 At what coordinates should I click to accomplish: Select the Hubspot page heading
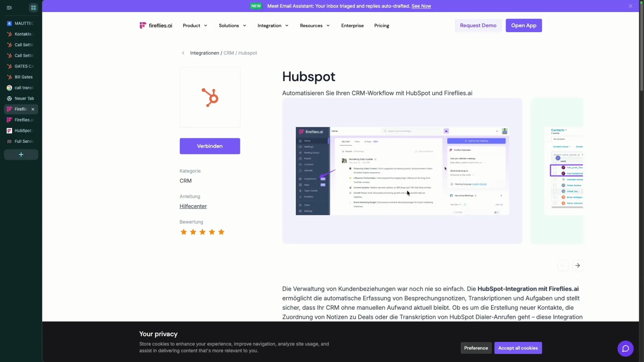tap(309, 77)
